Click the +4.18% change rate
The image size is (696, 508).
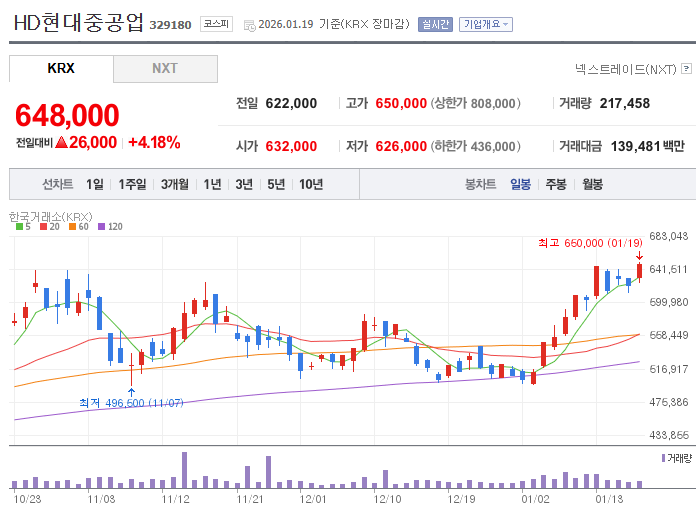coord(154,143)
